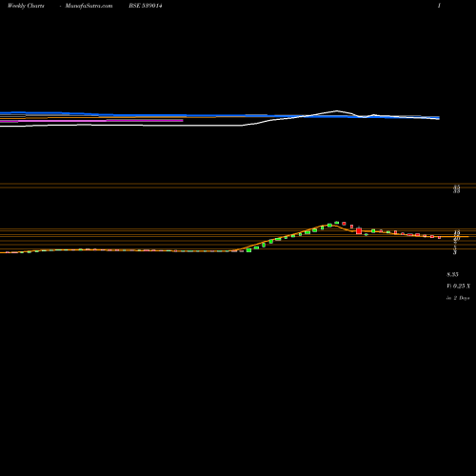
Task: Click the 'BSE 539014' symbol text
Action: click(x=146, y=6)
